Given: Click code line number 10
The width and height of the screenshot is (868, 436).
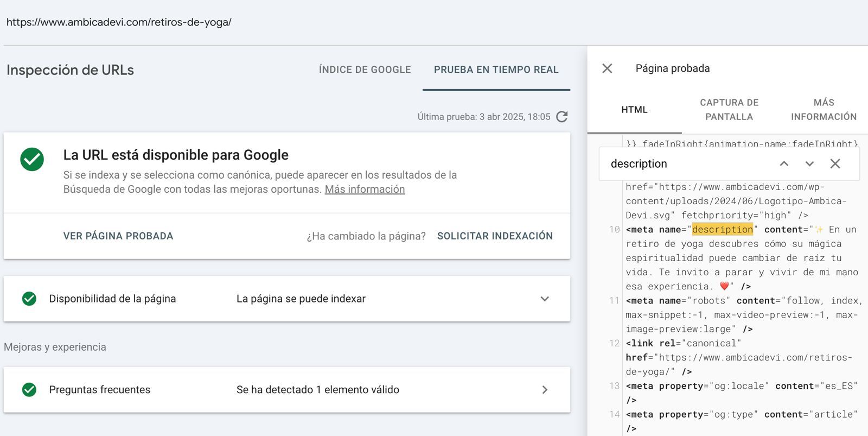Looking at the screenshot, I should coord(614,230).
